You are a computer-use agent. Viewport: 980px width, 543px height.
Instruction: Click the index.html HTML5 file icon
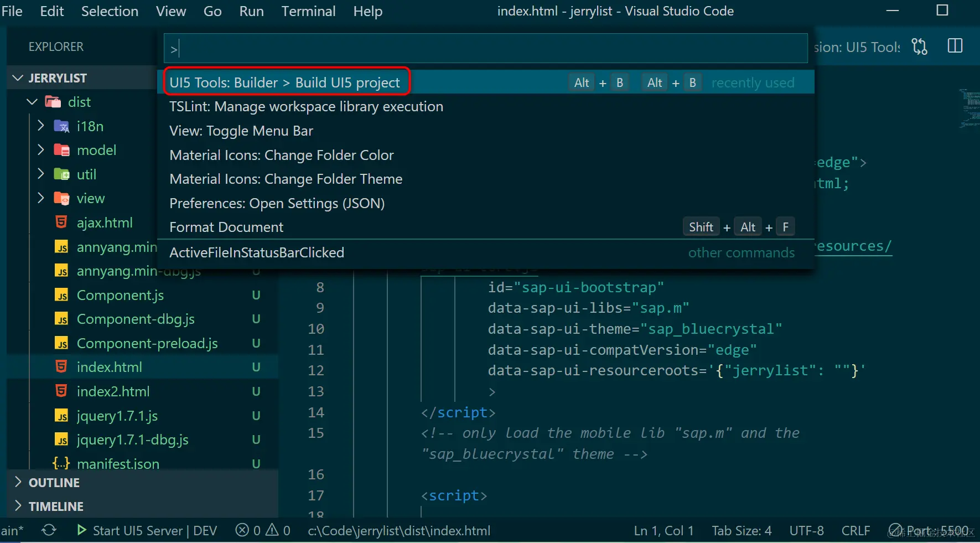click(61, 367)
